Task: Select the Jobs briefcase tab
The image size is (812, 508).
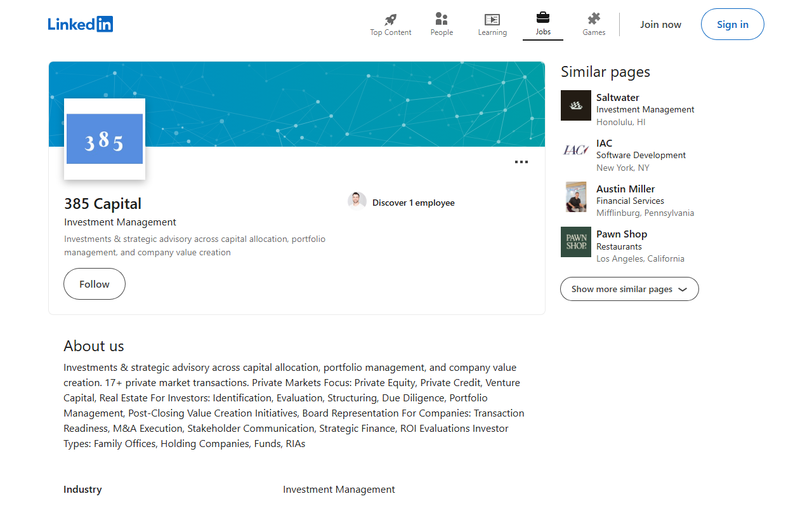Action: (543, 25)
